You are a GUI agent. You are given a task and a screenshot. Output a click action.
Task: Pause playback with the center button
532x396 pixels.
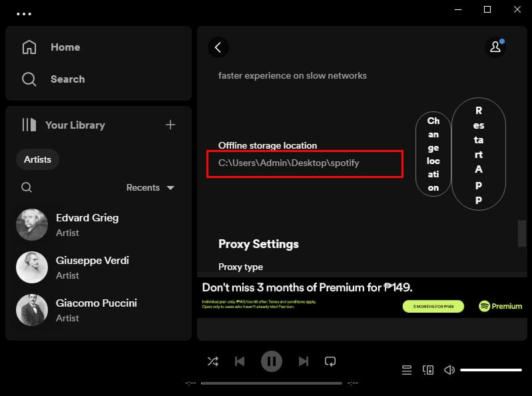(x=272, y=361)
